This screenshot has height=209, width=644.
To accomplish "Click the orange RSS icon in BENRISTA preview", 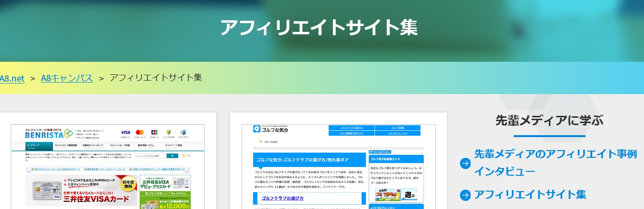I will 184,156.
